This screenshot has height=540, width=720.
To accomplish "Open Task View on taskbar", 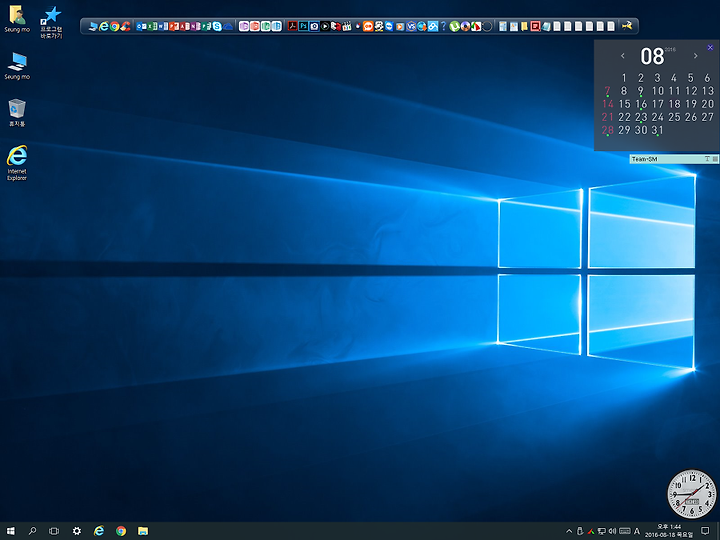I will coord(54,531).
